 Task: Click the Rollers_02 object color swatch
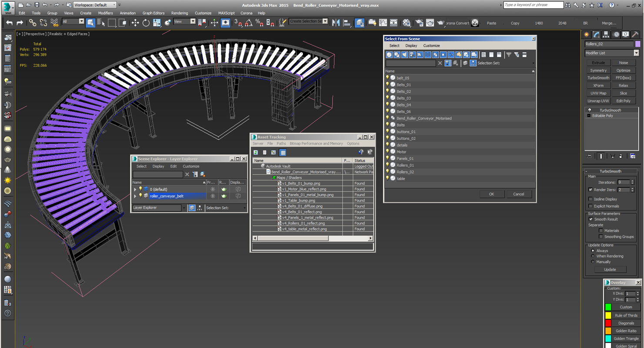coord(637,44)
